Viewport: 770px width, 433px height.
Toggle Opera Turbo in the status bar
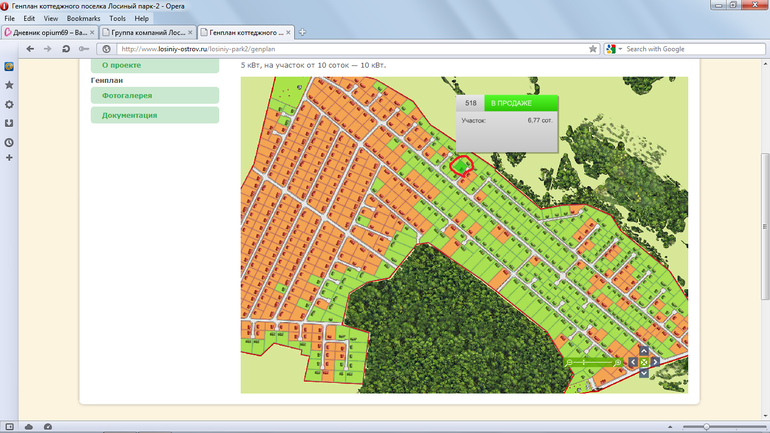click(x=48, y=427)
